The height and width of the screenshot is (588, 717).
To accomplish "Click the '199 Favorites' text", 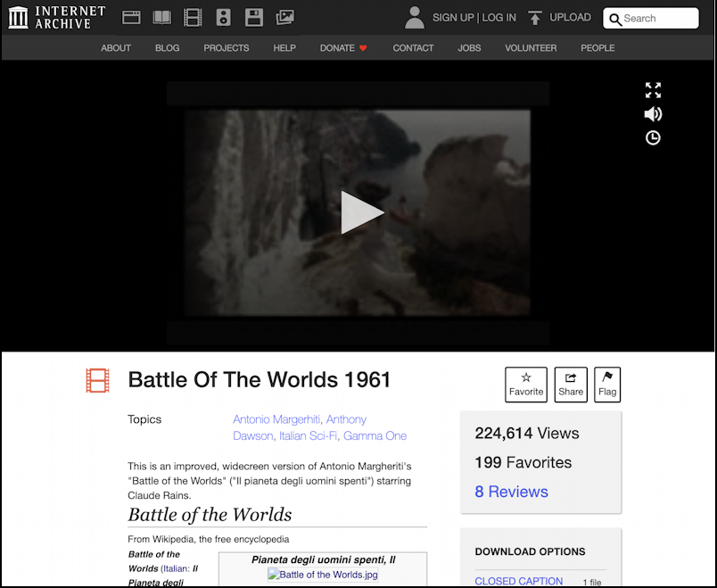I will pyautogui.click(x=523, y=462).
